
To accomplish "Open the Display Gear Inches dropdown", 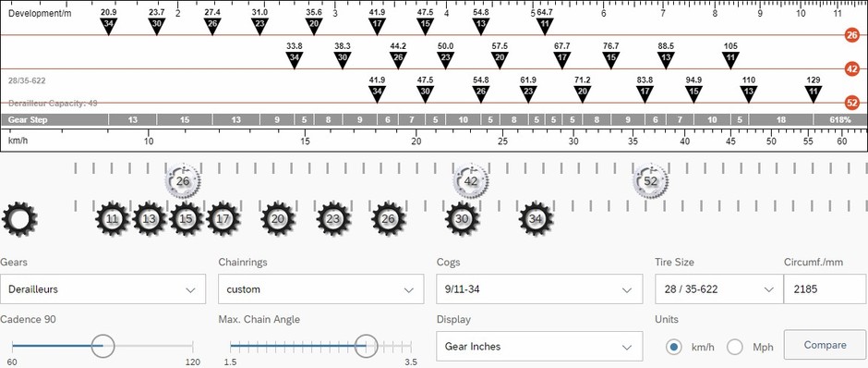I will pos(539,347).
